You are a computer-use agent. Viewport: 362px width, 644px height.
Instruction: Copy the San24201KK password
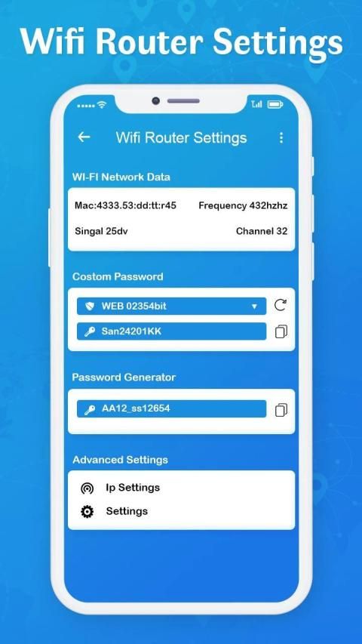coord(281,331)
